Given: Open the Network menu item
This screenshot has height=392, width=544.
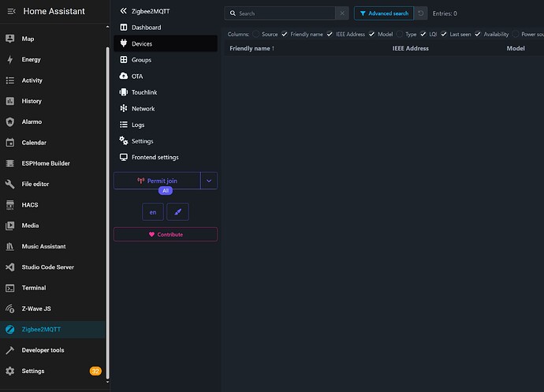Looking at the screenshot, I should tap(166, 109).
